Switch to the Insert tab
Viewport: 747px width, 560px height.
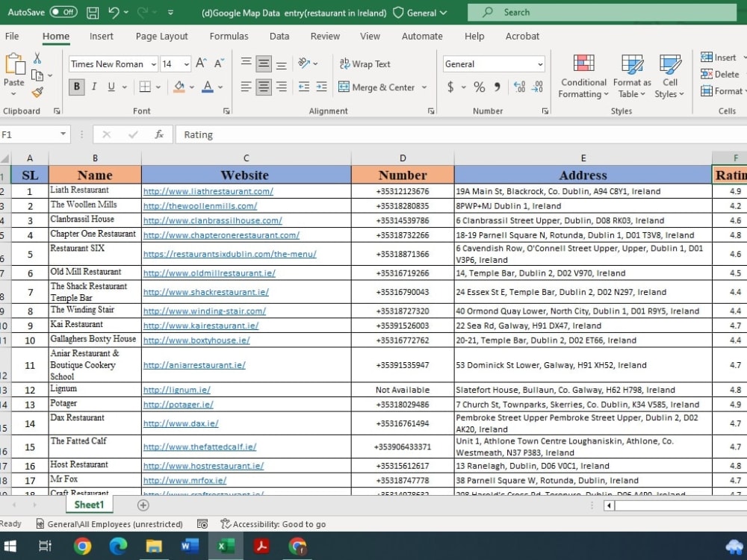pyautogui.click(x=101, y=36)
